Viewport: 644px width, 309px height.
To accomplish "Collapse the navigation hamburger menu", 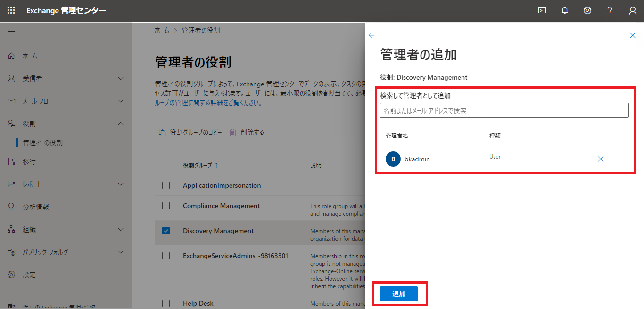I will 11,33.
